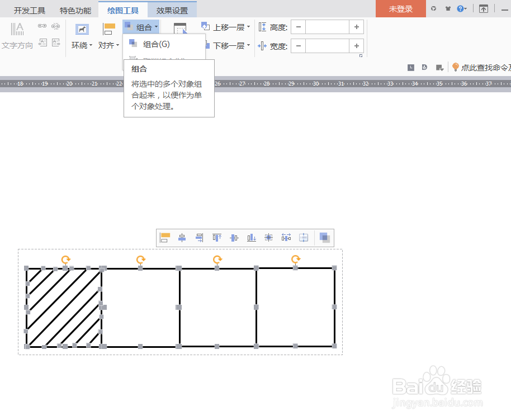This screenshot has width=511, height=420.
Task: Open the selection pane icon
Action: [180, 27]
